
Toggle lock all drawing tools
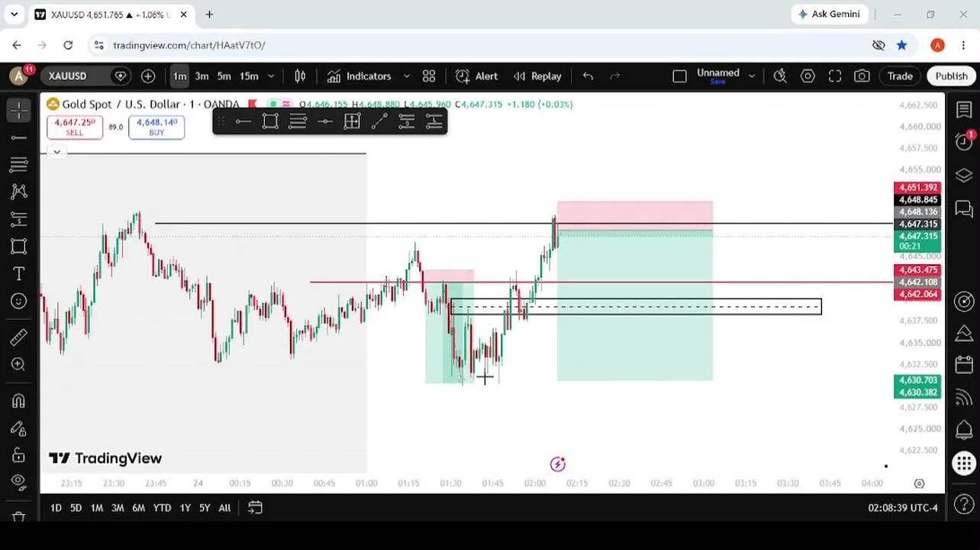tap(19, 455)
